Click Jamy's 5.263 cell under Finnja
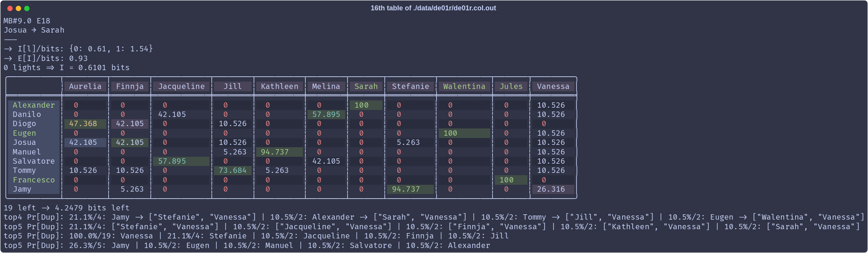Viewport: 868px width, 253px height. pos(130,189)
